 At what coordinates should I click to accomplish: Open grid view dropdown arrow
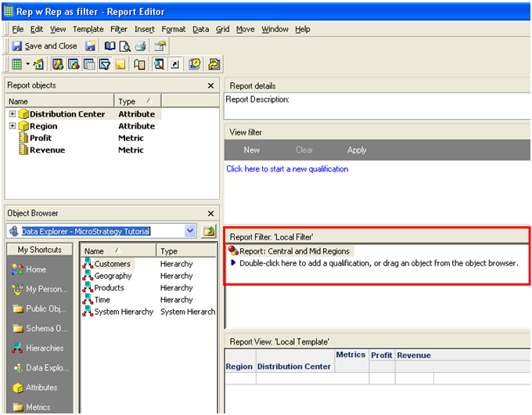pyautogui.click(x=28, y=64)
